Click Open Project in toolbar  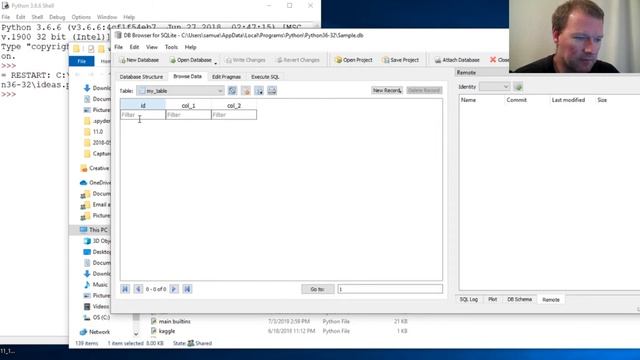[x=353, y=60]
